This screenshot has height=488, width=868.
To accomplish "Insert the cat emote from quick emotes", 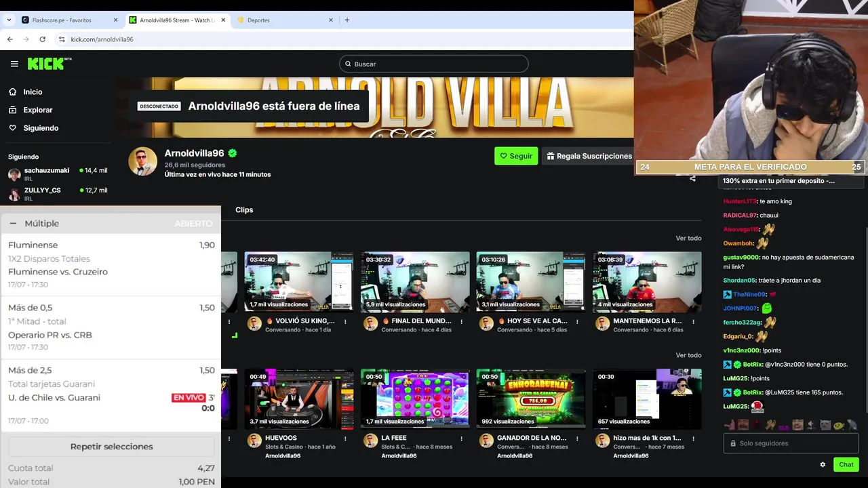I will pyautogui.click(x=825, y=425).
